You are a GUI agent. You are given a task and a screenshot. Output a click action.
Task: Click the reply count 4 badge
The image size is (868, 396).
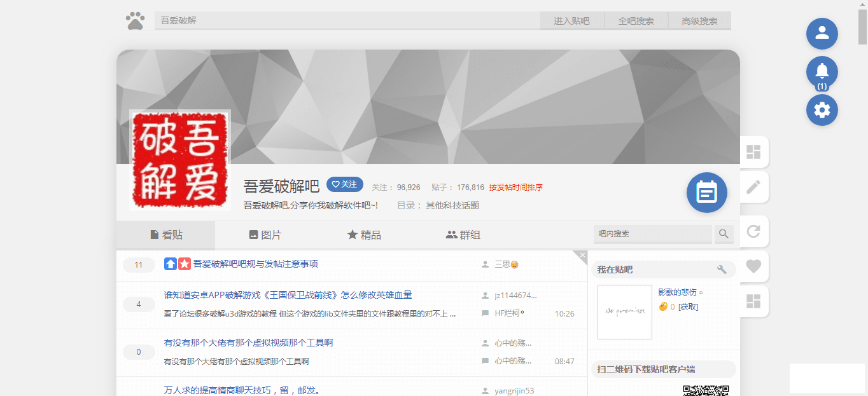click(139, 304)
